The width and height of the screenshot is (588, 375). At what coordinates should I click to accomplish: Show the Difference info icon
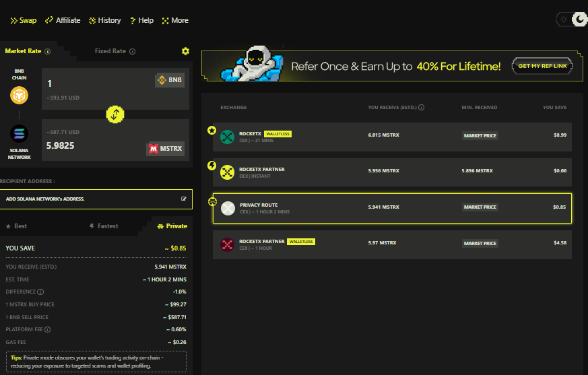coord(40,292)
